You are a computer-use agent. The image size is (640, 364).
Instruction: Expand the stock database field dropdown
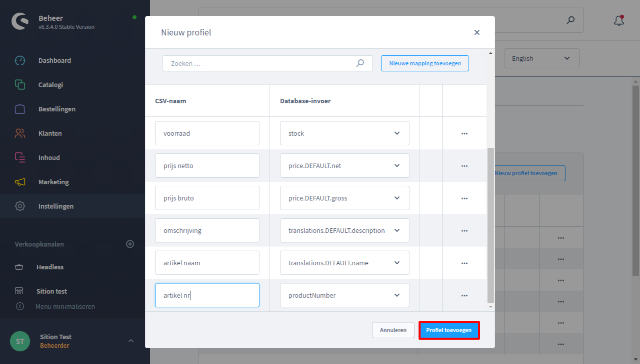397,133
